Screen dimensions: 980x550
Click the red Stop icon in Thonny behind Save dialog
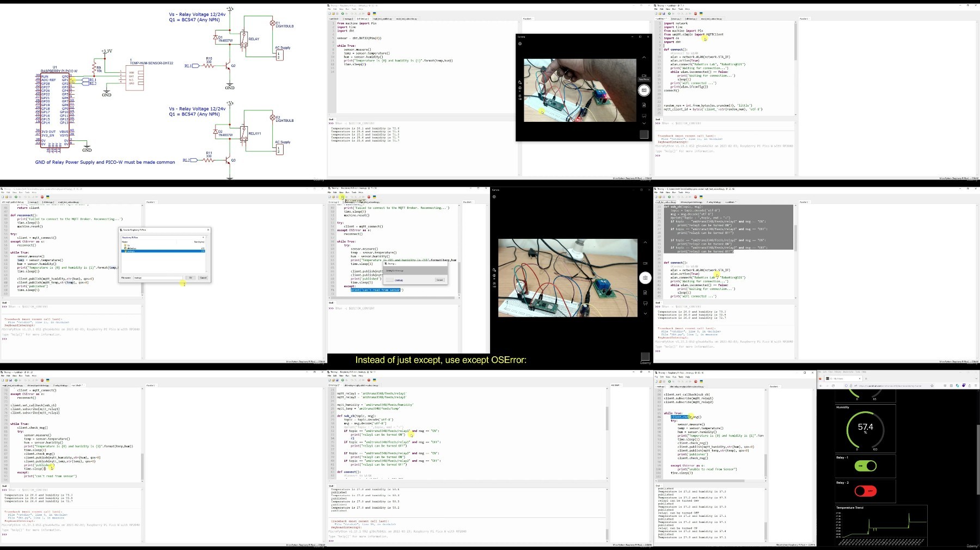point(42,197)
